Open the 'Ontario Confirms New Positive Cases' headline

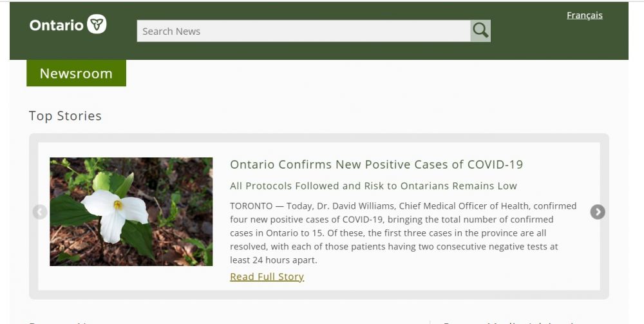pyautogui.click(x=376, y=164)
